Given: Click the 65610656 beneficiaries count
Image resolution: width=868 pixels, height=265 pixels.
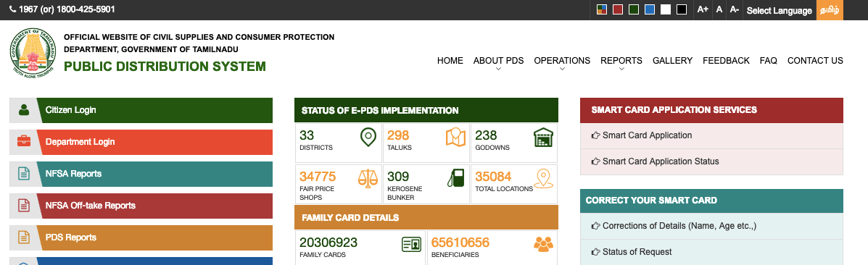Looking at the screenshot, I should [460, 243].
